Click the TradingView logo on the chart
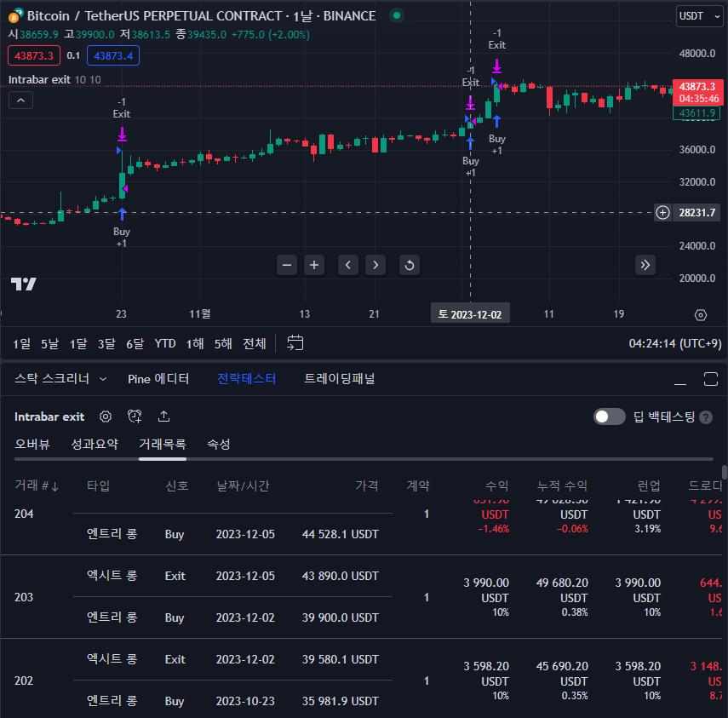Screen dimensions: 728x718 tap(24, 284)
